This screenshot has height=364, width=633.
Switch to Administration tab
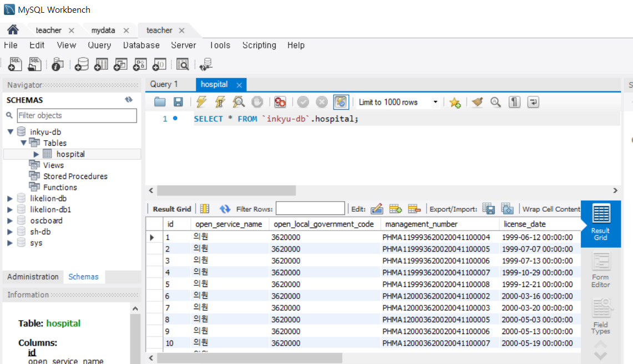(33, 277)
